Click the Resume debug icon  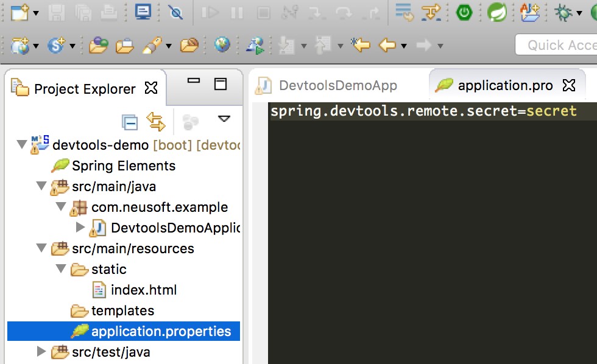[x=210, y=13]
